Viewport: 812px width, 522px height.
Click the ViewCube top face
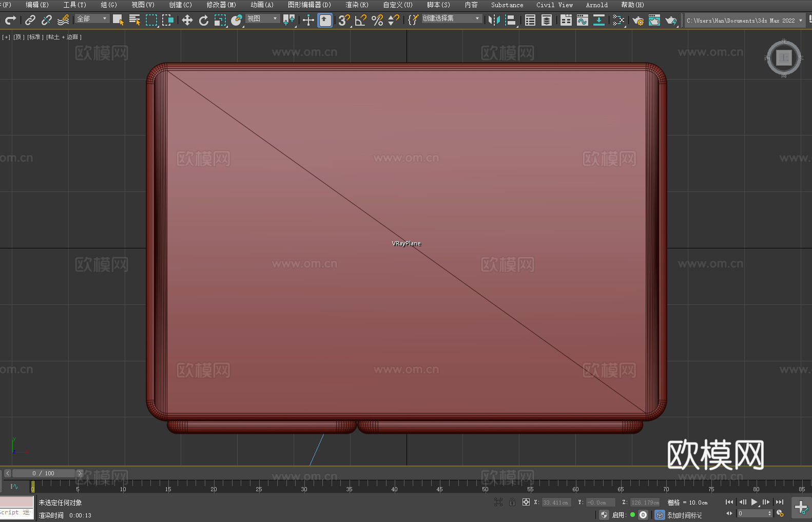[x=784, y=58]
